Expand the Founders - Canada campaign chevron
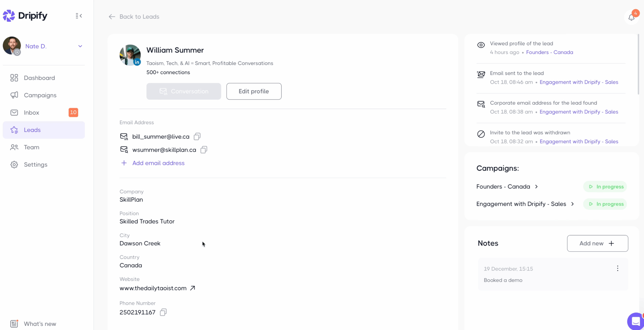 coord(536,187)
